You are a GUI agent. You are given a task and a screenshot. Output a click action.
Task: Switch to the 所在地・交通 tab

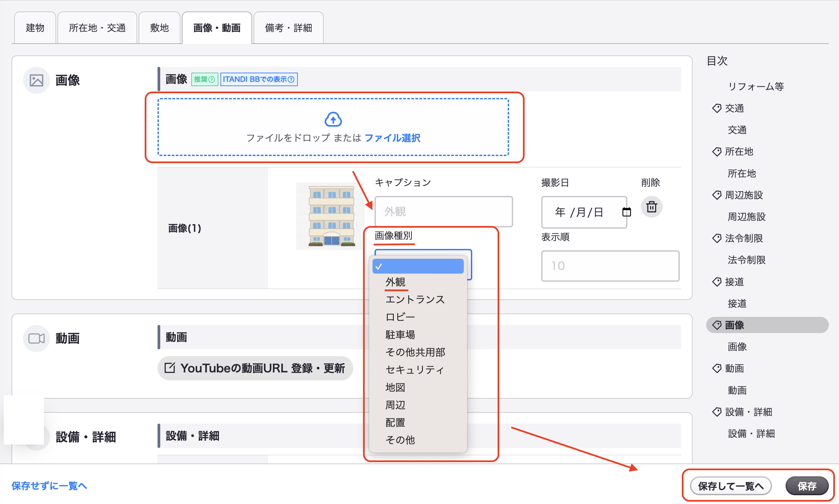point(97,28)
